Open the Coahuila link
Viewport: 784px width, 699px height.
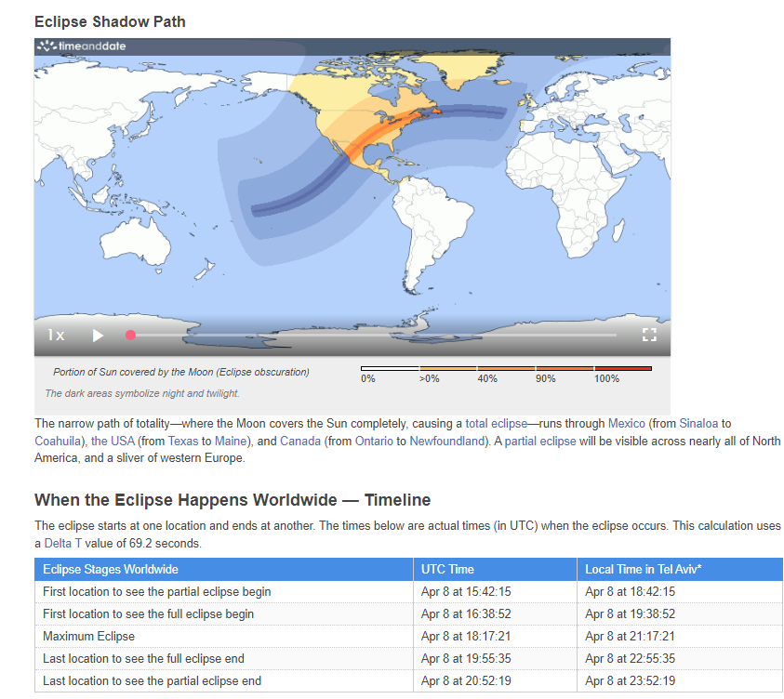tap(58, 442)
